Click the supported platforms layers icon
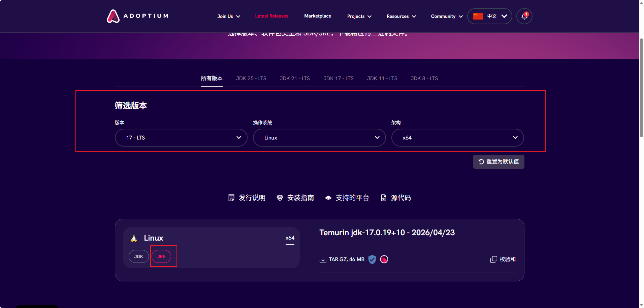 pyautogui.click(x=328, y=198)
